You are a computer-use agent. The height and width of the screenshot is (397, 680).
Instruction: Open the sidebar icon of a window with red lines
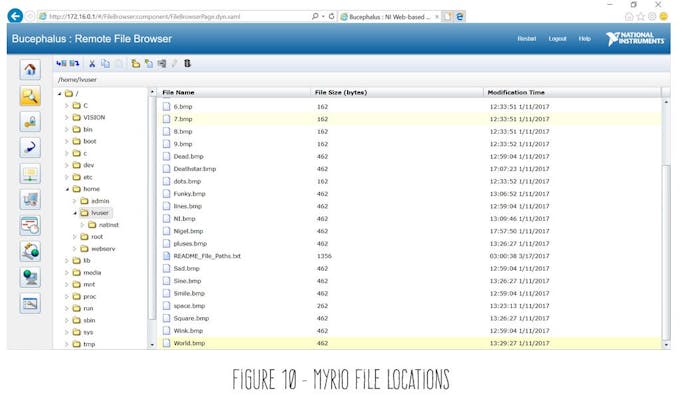(x=30, y=226)
